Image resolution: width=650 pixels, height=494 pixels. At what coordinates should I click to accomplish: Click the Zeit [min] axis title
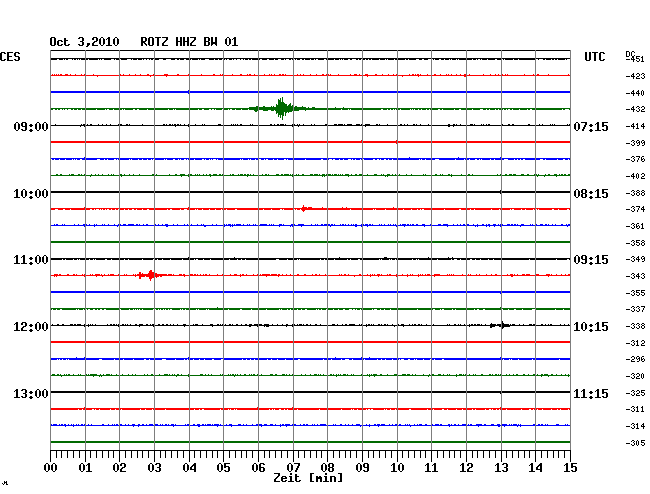308,478
